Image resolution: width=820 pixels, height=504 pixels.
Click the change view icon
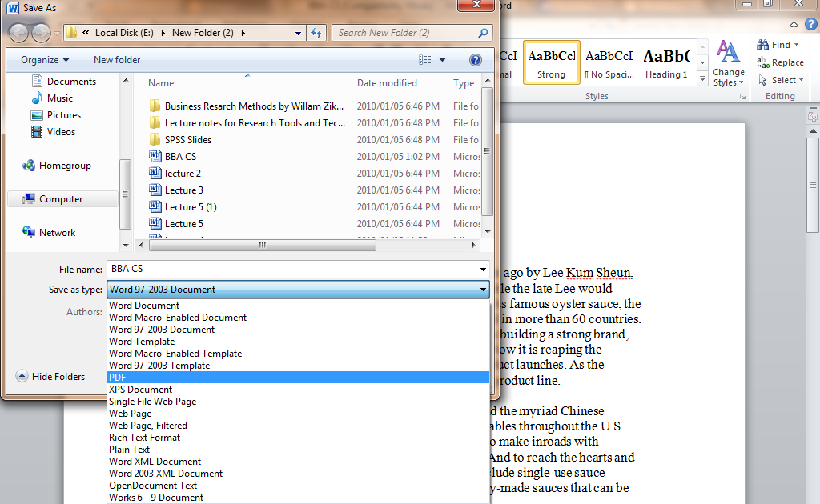click(x=425, y=60)
